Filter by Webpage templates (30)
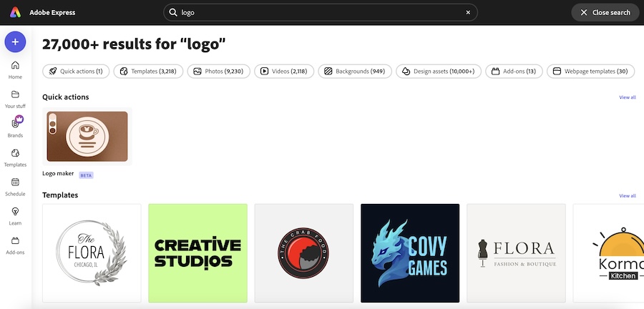Image resolution: width=644 pixels, height=309 pixels. click(x=590, y=71)
